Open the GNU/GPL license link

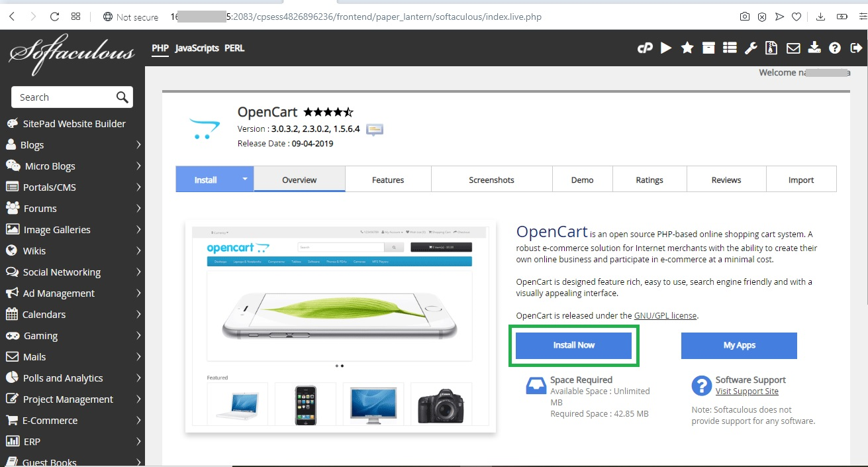click(665, 315)
